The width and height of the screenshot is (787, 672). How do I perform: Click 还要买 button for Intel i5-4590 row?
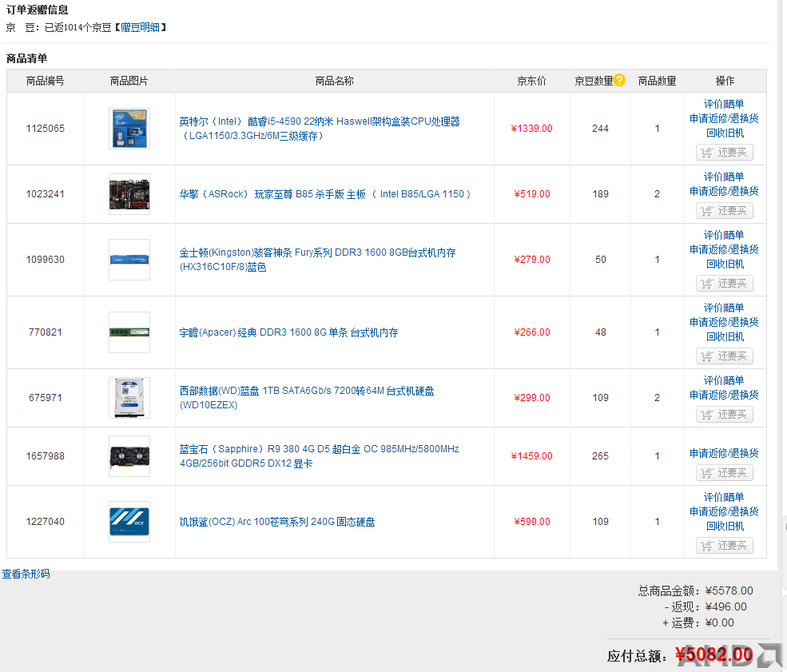pos(724,152)
